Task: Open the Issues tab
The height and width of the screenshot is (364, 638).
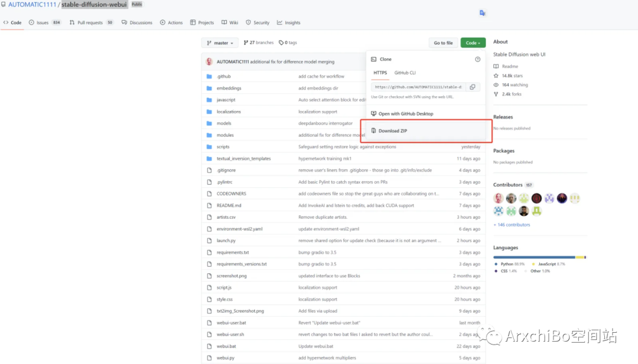Action: pyautogui.click(x=45, y=23)
